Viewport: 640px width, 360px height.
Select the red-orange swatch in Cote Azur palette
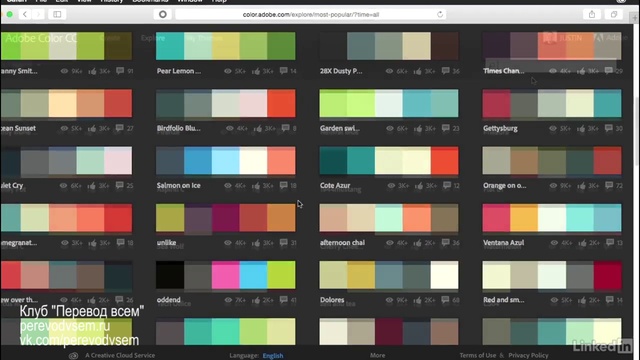pyautogui.click(x=444, y=160)
